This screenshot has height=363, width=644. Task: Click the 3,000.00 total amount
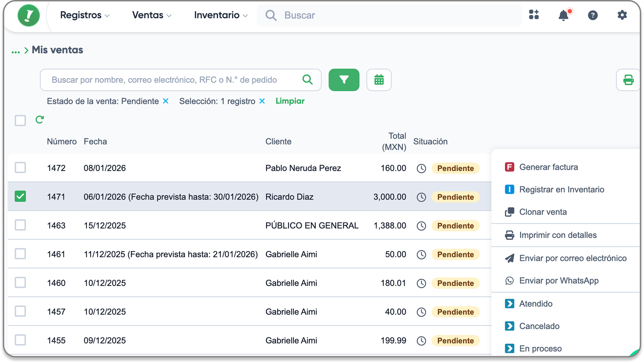click(x=390, y=197)
